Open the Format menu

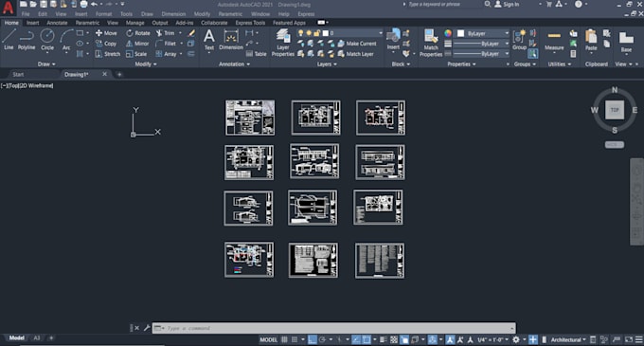[103, 14]
